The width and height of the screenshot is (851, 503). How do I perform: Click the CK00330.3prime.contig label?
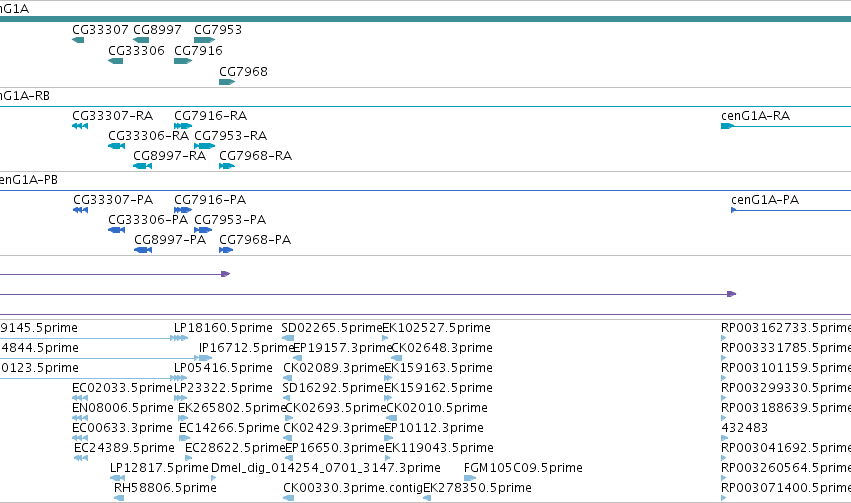coord(353,488)
